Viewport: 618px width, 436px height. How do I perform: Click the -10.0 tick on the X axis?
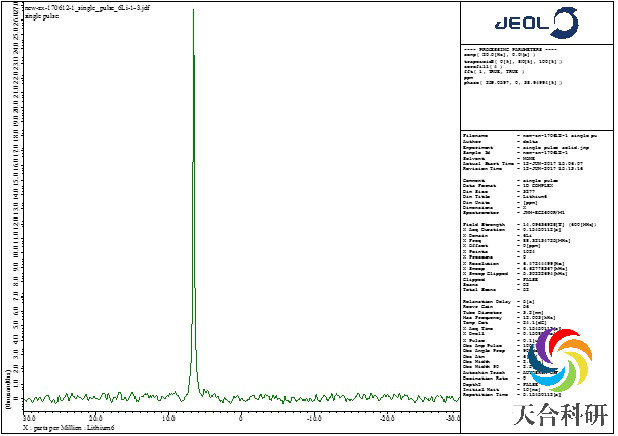point(313,418)
